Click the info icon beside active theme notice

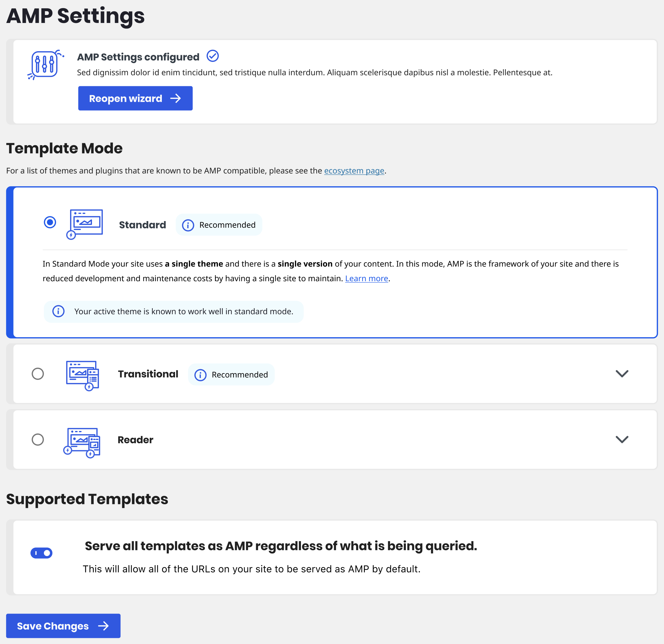(58, 311)
